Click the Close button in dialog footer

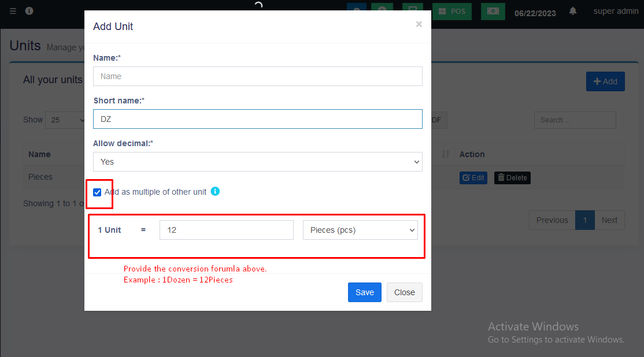404,292
